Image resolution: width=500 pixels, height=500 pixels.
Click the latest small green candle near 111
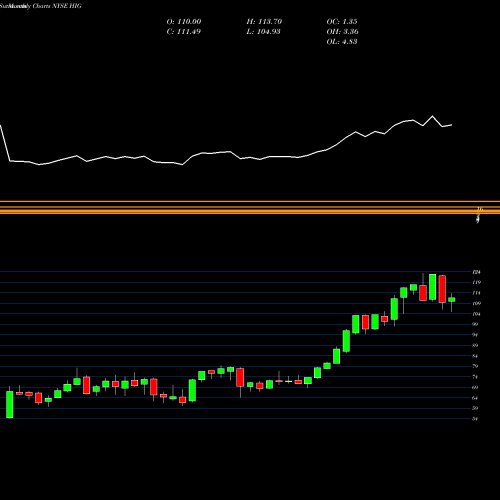pos(452,300)
